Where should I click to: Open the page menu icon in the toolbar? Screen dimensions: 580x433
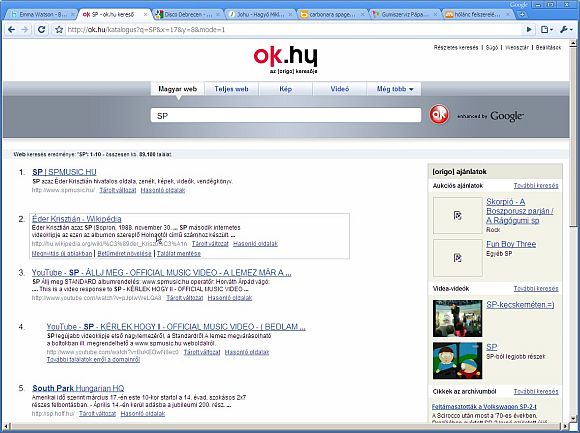tap(546, 30)
